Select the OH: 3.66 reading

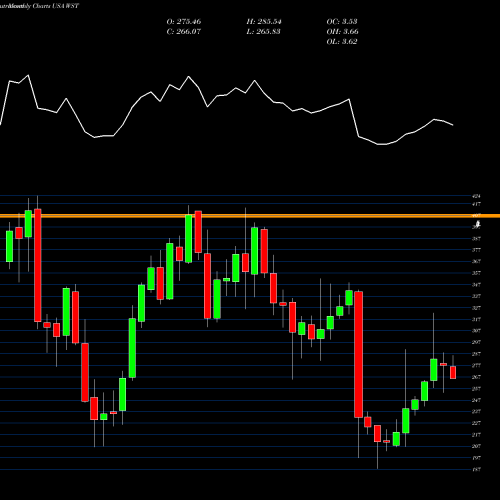click(x=342, y=32)
